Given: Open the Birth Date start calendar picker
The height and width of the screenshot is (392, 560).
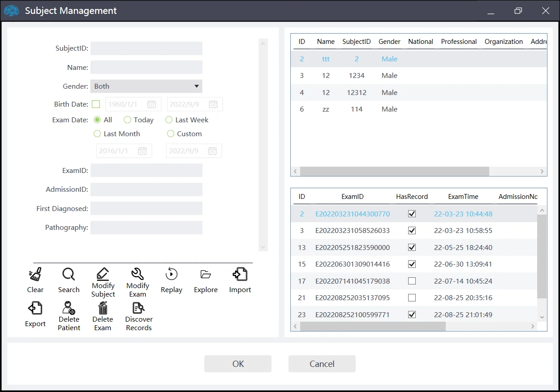Looking at the screenshot, I should pos(152,104).
